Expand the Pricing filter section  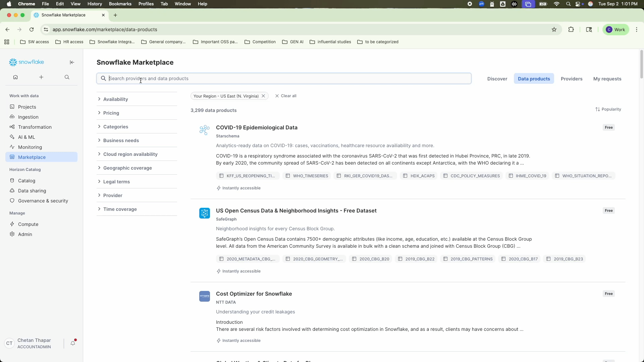click(x=111, y=113)
